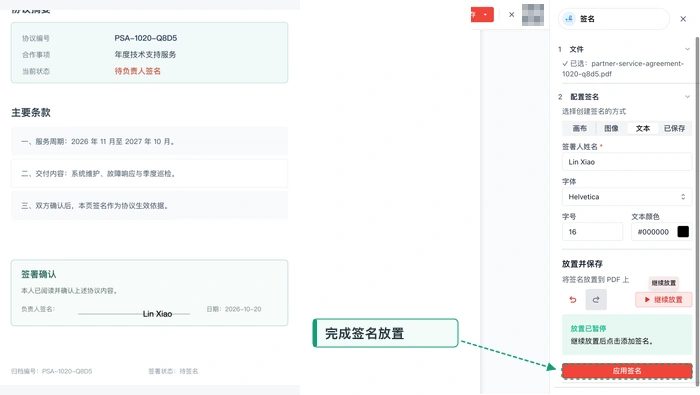This screenshot has width=700, height=395.
Task: Click the 字号 input showing 16
Action: (592, 232)
